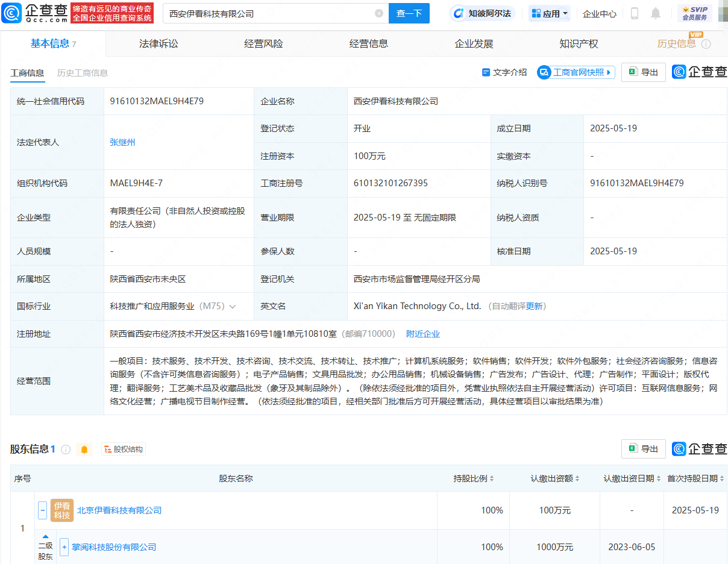Open the 应用 dropdown menu
The image size is (728, 564).
coord(550,13)
